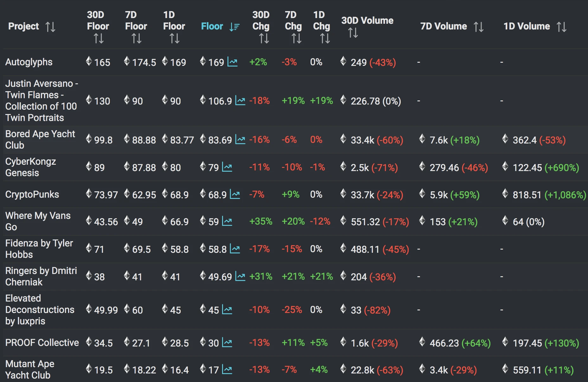Open the Mutant Ape Yacht Club chart icon
Image resolution: width=588 pixels, height=382 pixels.
[227, 370]
